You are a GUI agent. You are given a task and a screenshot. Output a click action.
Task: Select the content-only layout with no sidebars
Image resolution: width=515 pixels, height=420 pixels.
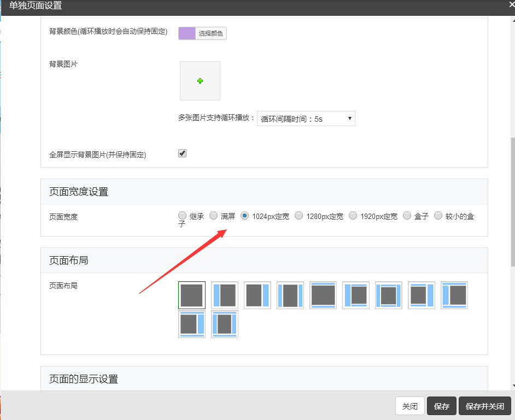(192, 295)
